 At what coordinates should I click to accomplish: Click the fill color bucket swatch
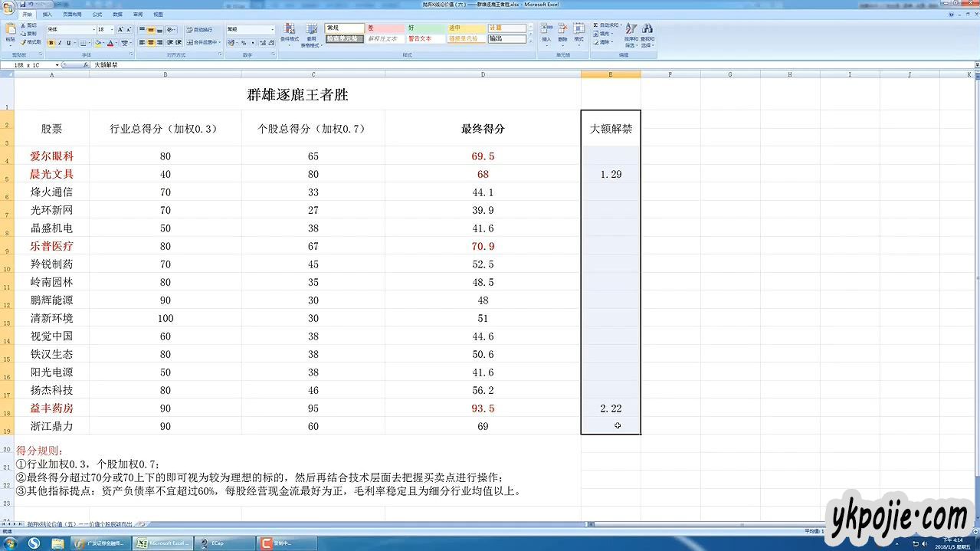97,43
